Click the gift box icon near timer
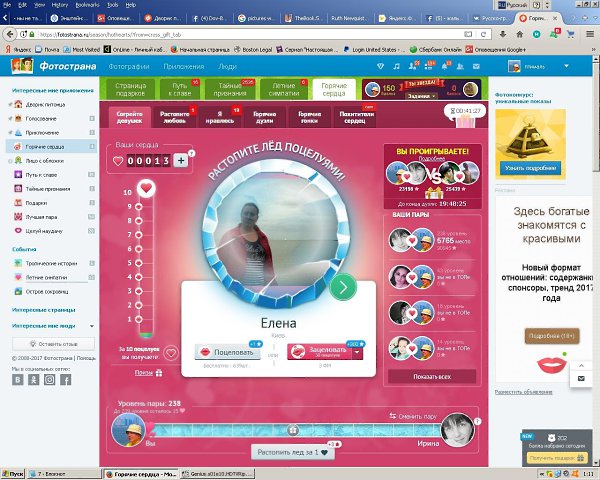 point(463,122)
